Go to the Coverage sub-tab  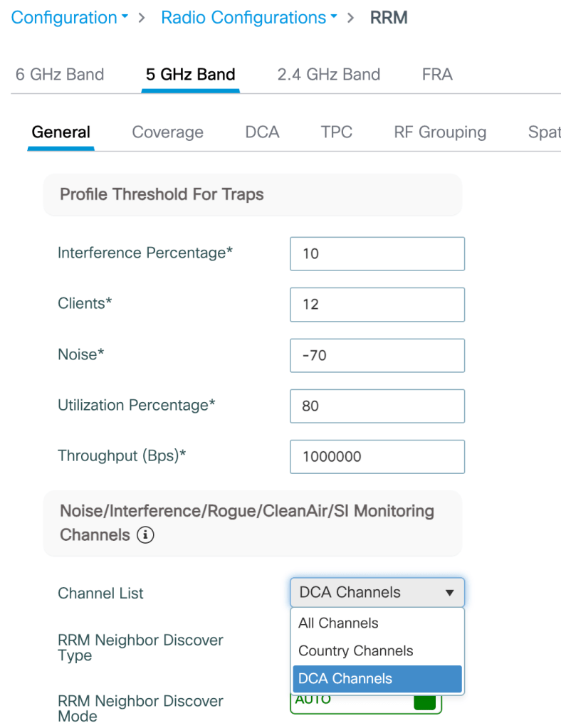(167, 132)
